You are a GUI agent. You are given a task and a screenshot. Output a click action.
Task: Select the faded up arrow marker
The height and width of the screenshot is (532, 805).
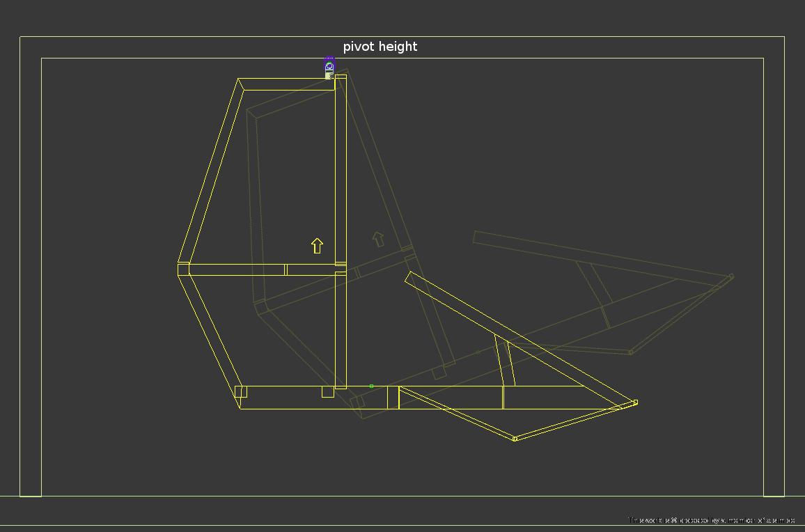378,240
